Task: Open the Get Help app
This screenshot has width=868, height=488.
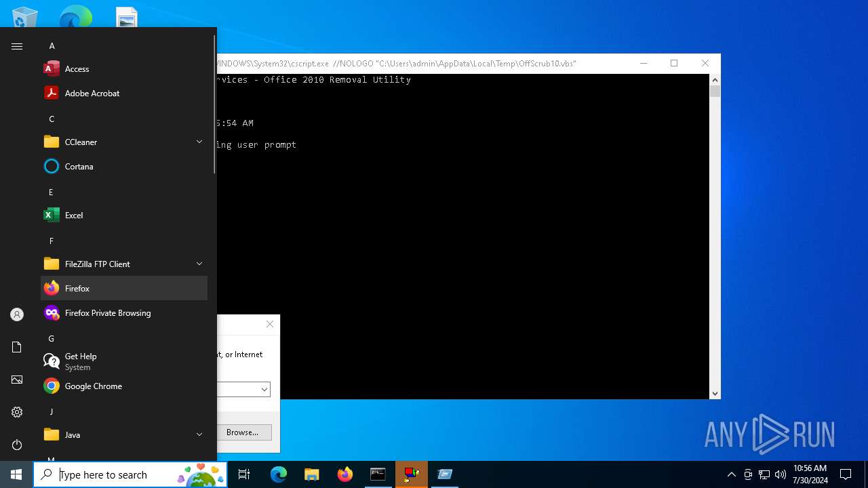Action: (x=124, y=361)
